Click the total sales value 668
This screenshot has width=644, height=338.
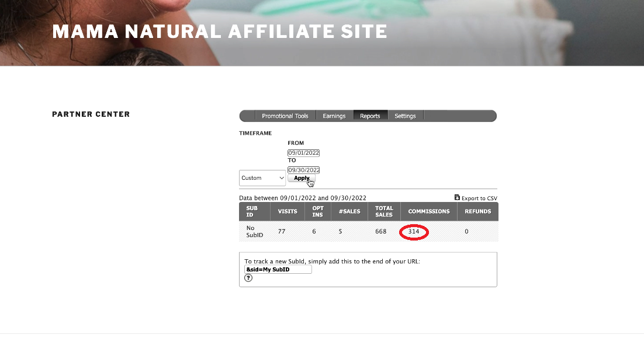coord(381,231)
